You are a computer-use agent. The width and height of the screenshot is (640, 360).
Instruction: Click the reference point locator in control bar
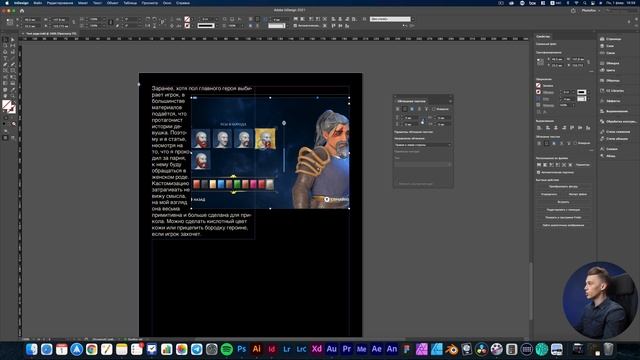click(x=9, y=22)
